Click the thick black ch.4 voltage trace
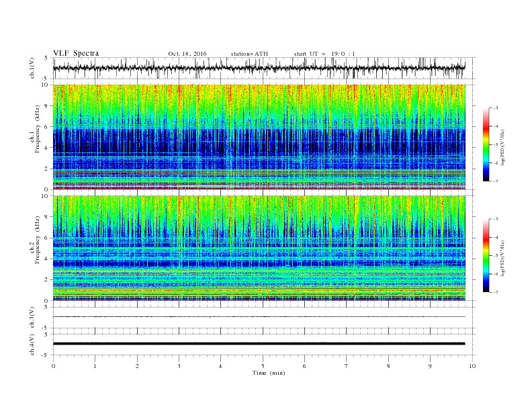The image size is (532, 411). click(x=259, y=344)
